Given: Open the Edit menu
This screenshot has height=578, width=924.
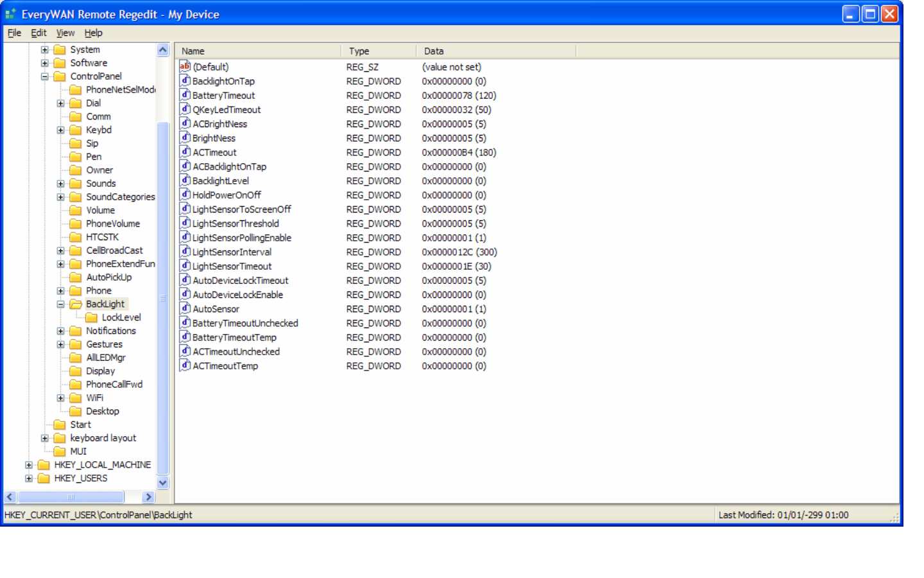Looking at the screenshot, I should 38,33.
